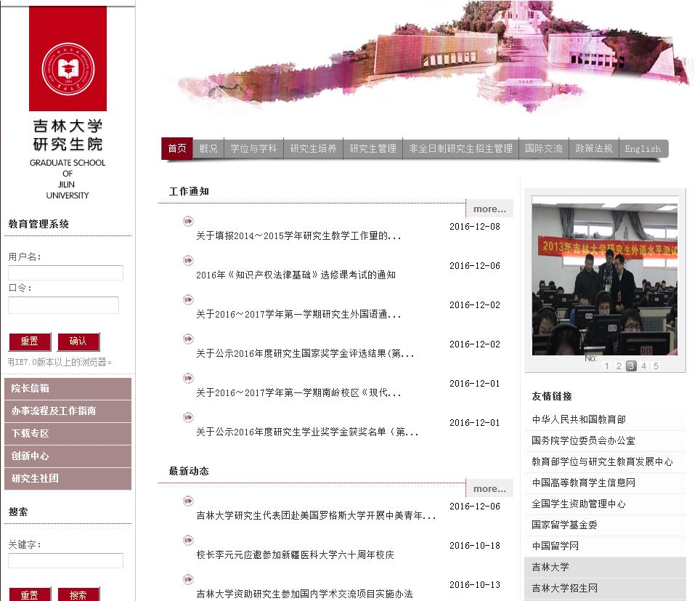Open 吉林大学招生网 link
The height and width of the screenshot is (601, 700).
click(564, 588)
